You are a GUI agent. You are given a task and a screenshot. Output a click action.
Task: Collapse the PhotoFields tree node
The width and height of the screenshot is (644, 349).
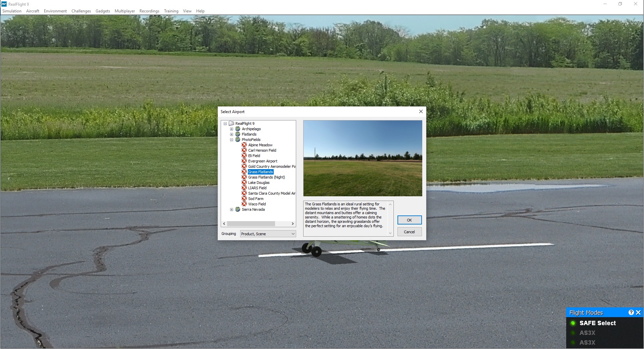pyautogui.click(x=231, y=140)
